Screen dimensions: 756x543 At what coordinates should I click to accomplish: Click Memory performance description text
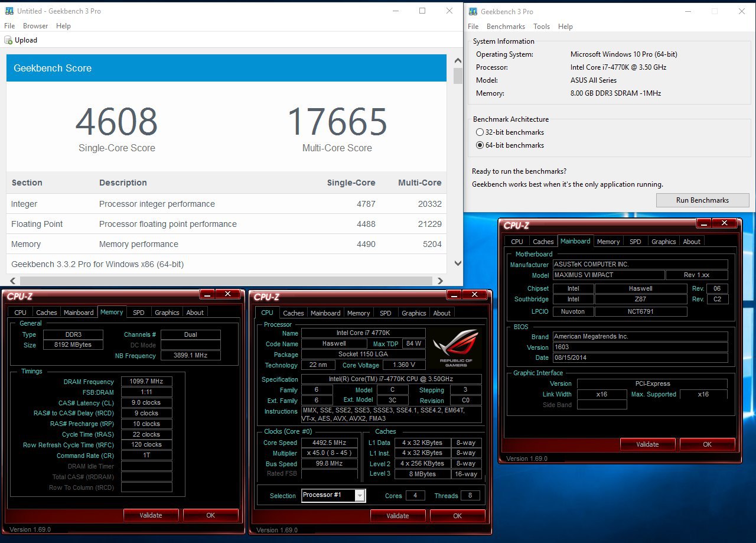pyautogui.click(x=139, y=244)
